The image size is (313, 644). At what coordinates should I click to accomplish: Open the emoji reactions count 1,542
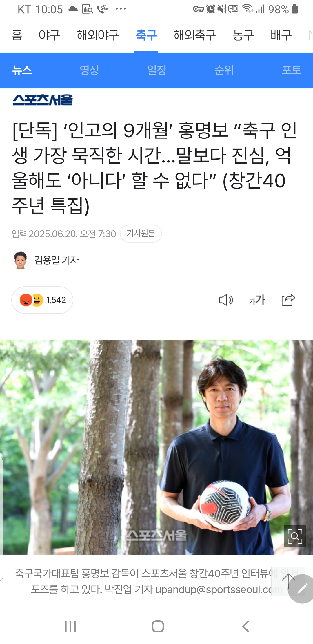coord(42,300)
